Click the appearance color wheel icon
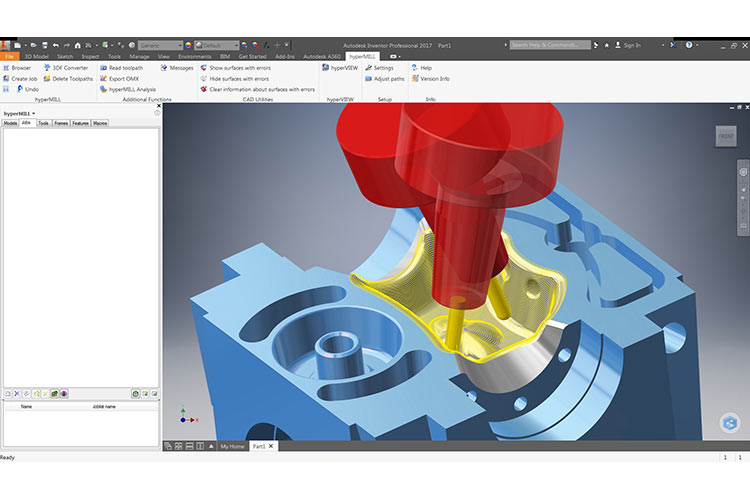This screenshot has width=750, height=500. tap(188, 45)
